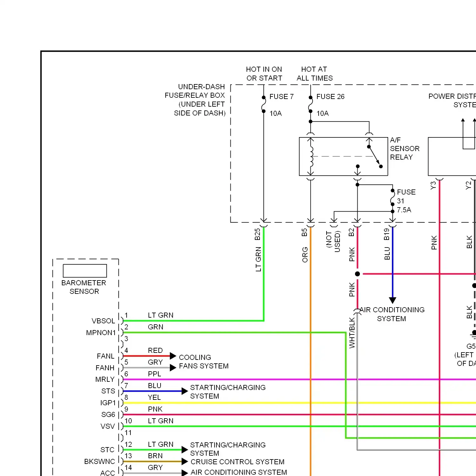The height and width of the screenshot is (476, 476).
Task: Click 'COOLING FANS SYSTEM' text
Action: 204,361
